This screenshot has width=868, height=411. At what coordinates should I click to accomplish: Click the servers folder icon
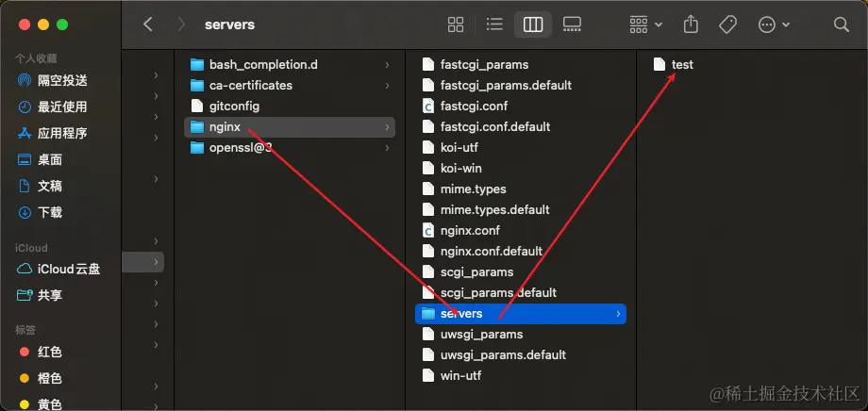tap(428, 314)
